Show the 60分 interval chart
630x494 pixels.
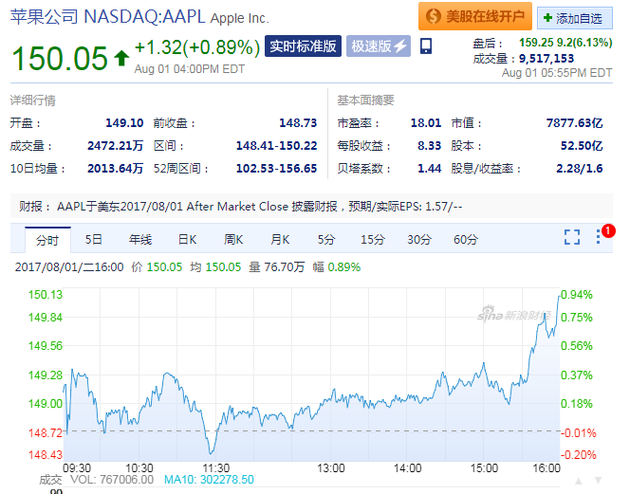click(x=466, y=240)
